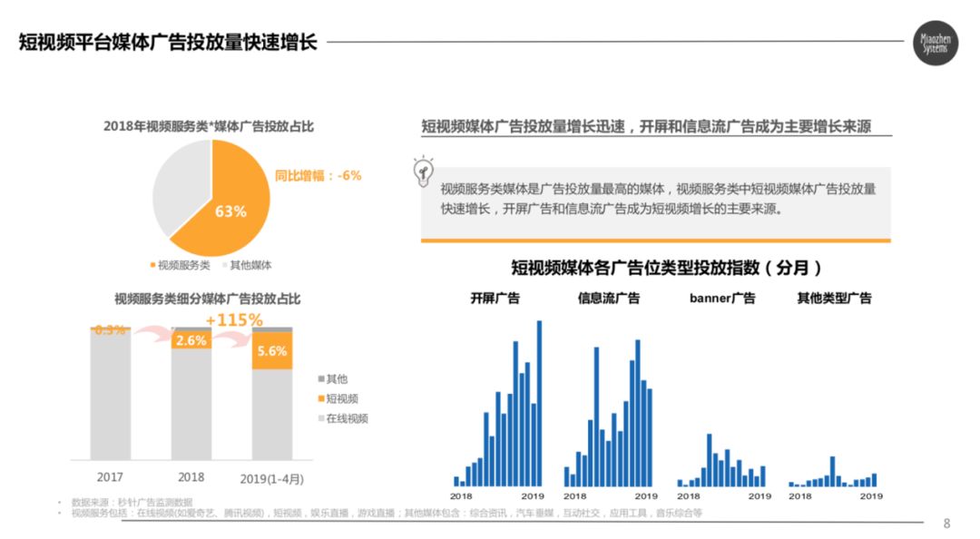The width and height of the screenshot is (980, 539).
Task: Click the gray 2017 stacked bar
Action: pyautogui.click(x=111, y=394)
